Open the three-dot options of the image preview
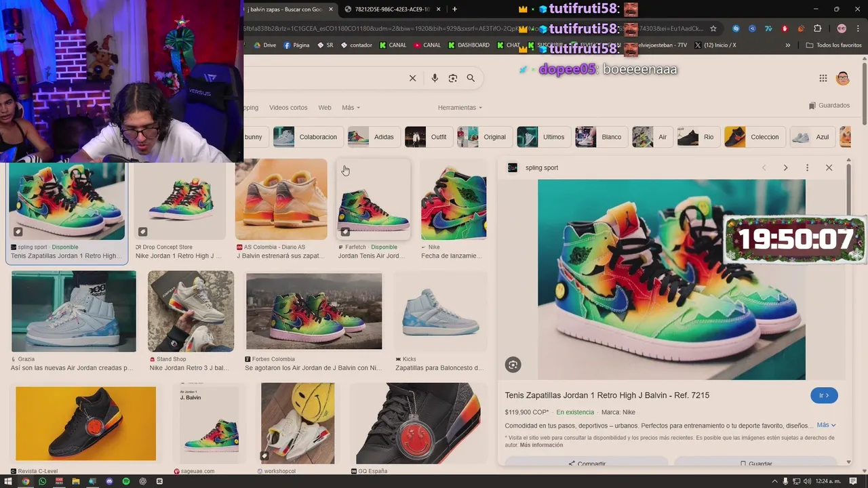Screen dimensions: 868x488 tap(807, 167)
